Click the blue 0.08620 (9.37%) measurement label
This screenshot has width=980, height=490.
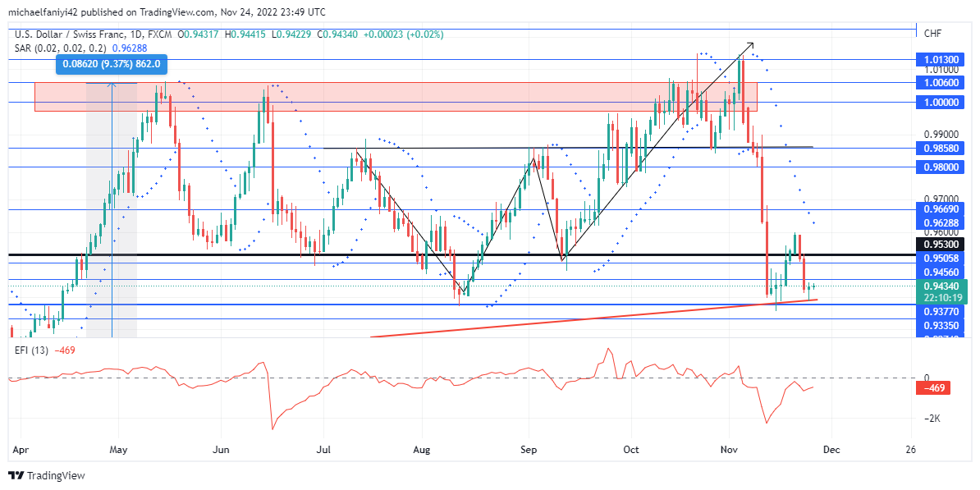pyautogui.click(x=112, y=63)
